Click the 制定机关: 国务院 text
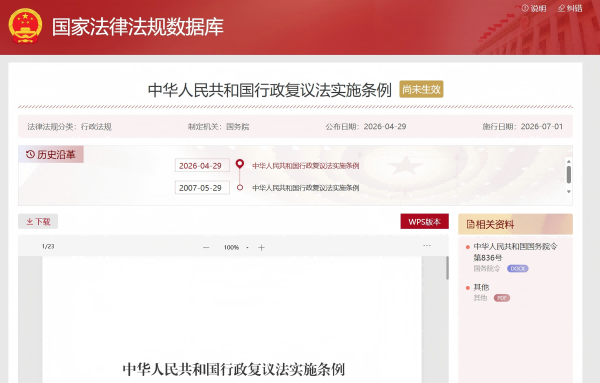600x383 pixels. 218,127
